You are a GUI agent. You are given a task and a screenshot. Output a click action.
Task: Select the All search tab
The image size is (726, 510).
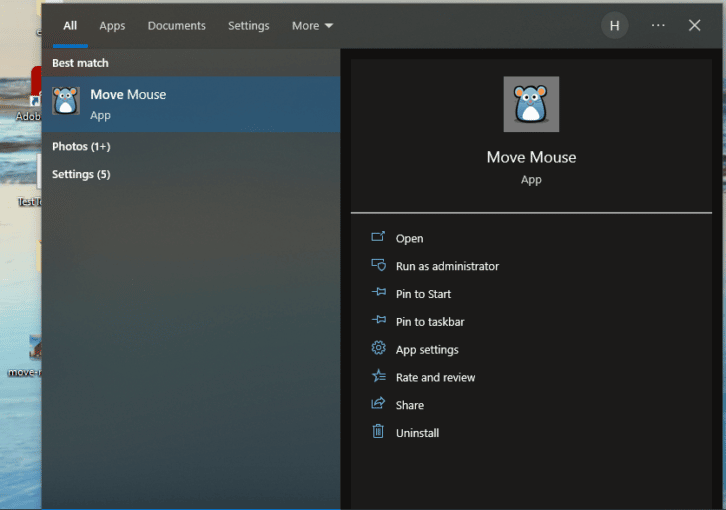coord(70,26)
